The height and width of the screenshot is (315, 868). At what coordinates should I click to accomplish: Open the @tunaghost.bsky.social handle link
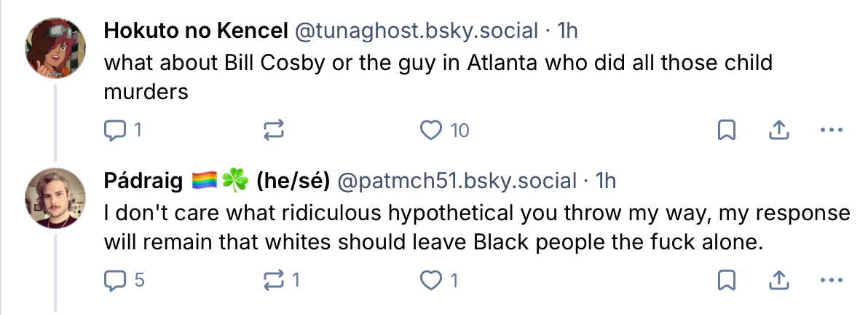[416, 31]
